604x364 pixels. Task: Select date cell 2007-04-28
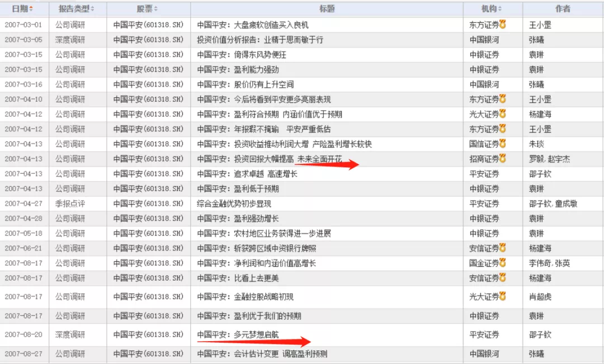(x=23, y=219)
